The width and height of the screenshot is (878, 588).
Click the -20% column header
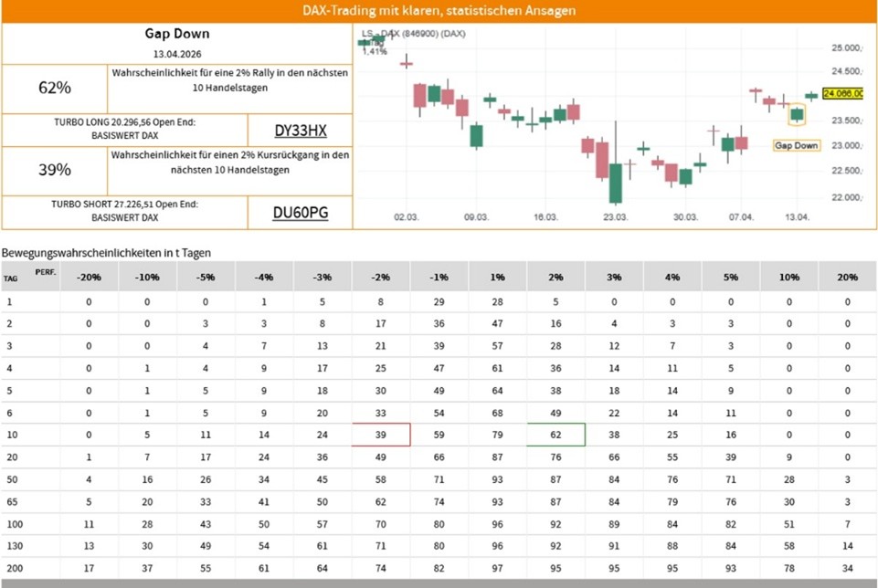pos(89,277)
